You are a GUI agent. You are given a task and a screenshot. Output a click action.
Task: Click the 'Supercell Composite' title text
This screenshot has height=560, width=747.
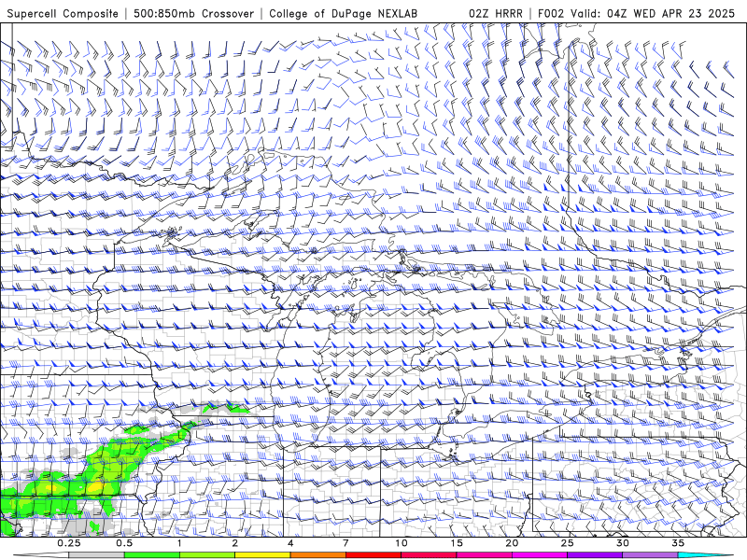click(63, 13)
